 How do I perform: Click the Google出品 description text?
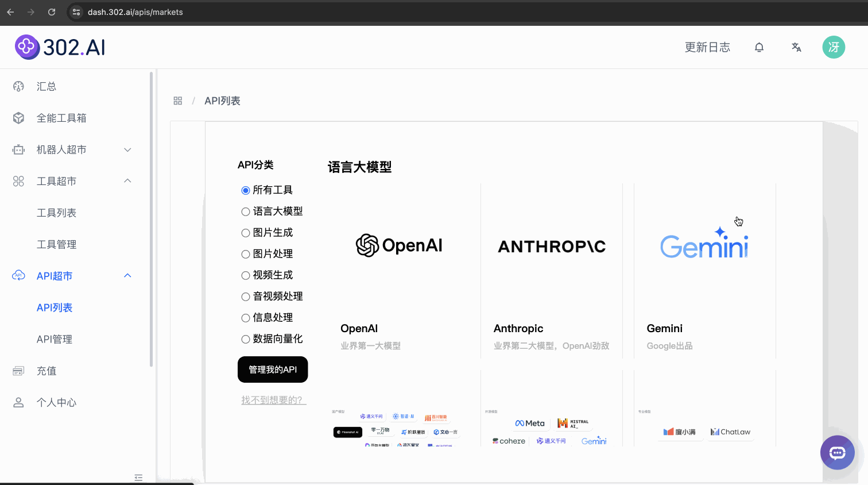click(x=669, y=346)
